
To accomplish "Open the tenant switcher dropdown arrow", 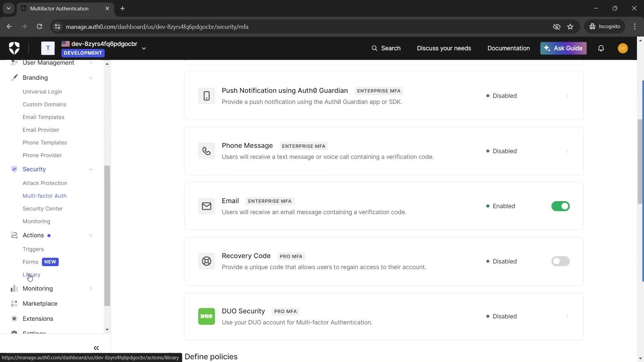I will click(144, 48).
